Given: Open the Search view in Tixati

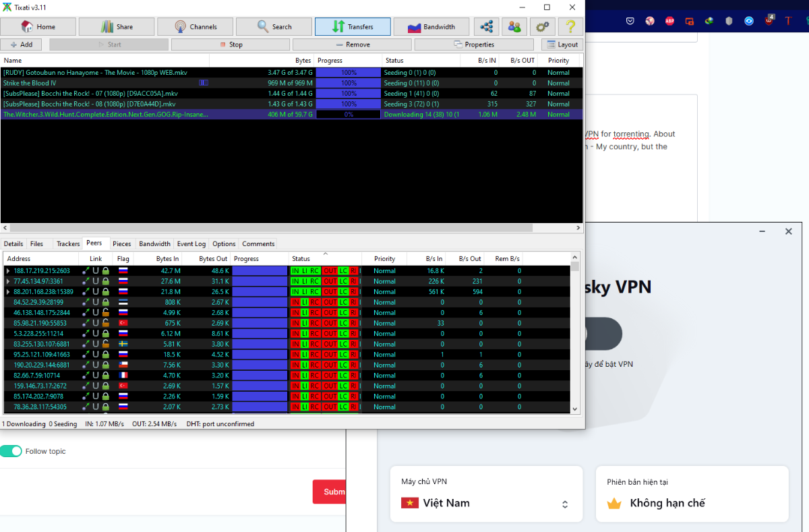Looking at the screenshot, I should point(274,27).
